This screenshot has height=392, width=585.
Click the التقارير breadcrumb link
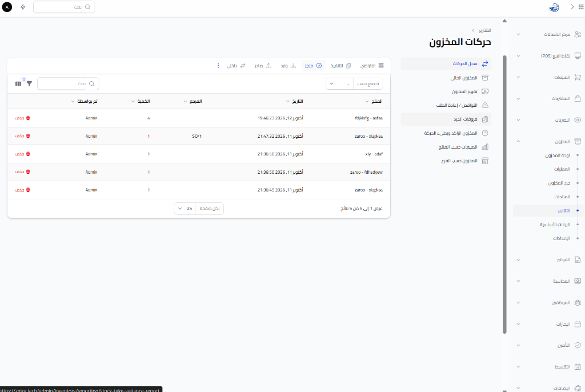[x=484, y=30]
